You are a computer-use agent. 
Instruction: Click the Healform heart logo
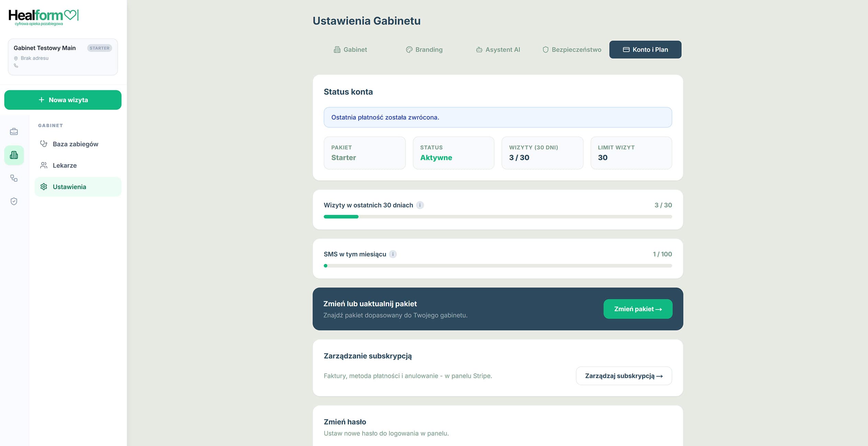point(44,17)
